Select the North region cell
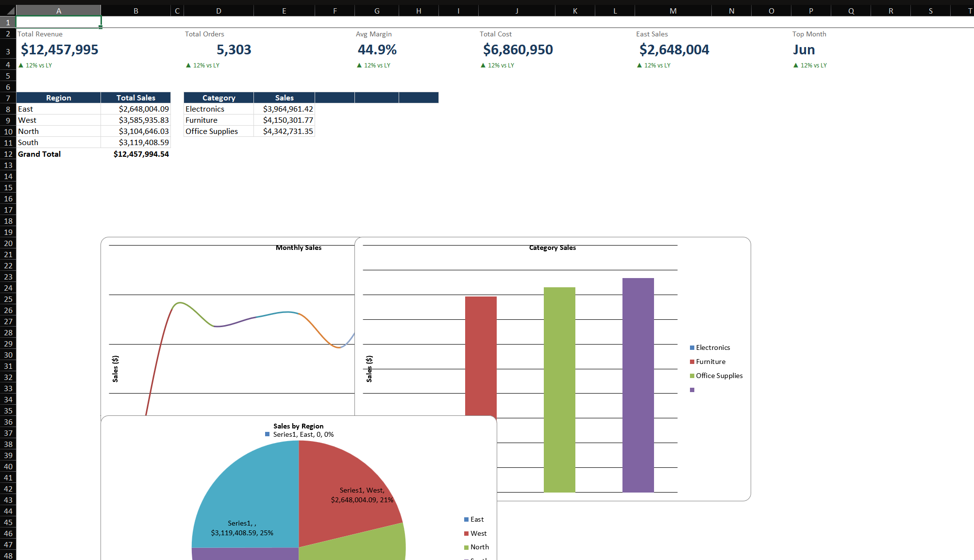The height and width of the screenshot is (560, 974). 59,131
